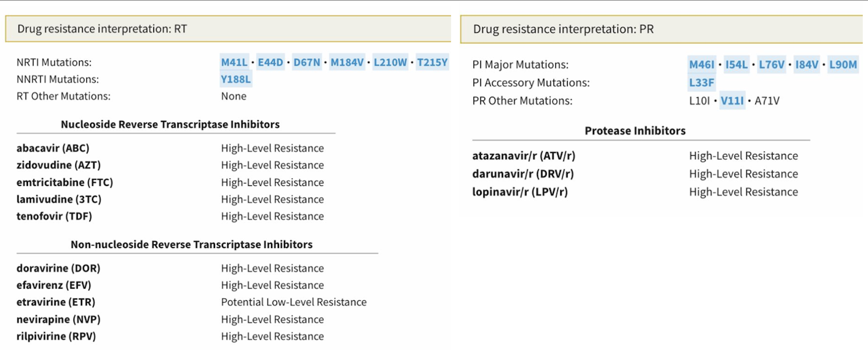Open the V11I PR other mutation link
The height and width of the screenshot is (350, 868).
pyautogui.click(x=732, y=101)
